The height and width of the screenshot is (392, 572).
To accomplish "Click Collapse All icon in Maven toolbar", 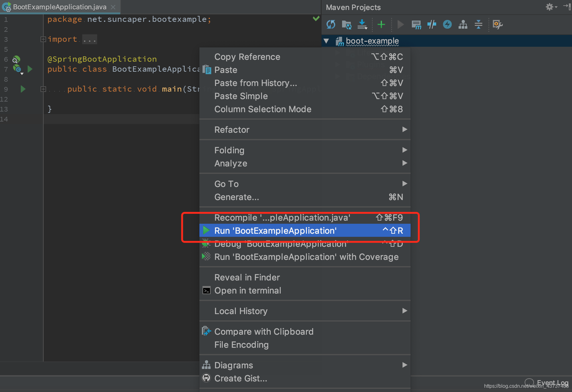I will (x=479, y=24).
